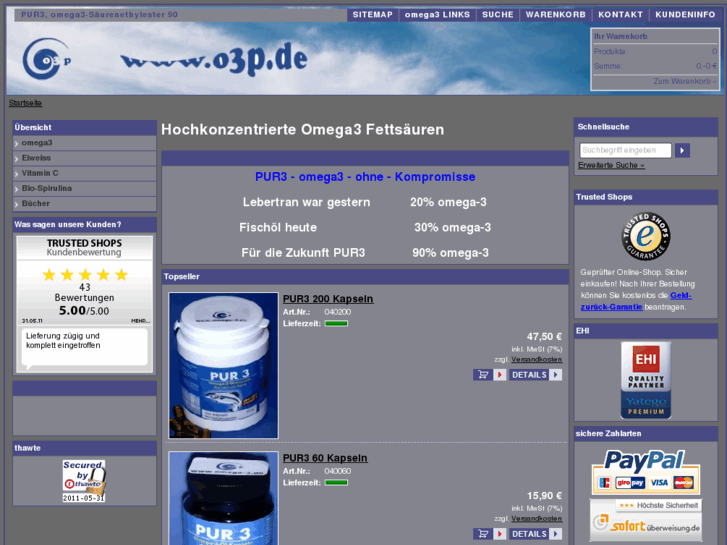Open SITEMAP in top navigation

point(372,15)
